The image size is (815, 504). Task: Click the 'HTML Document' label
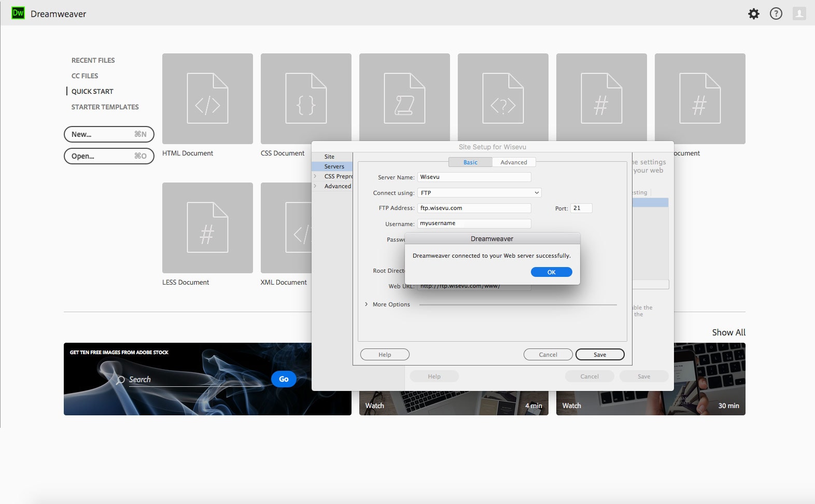[188, 153]
